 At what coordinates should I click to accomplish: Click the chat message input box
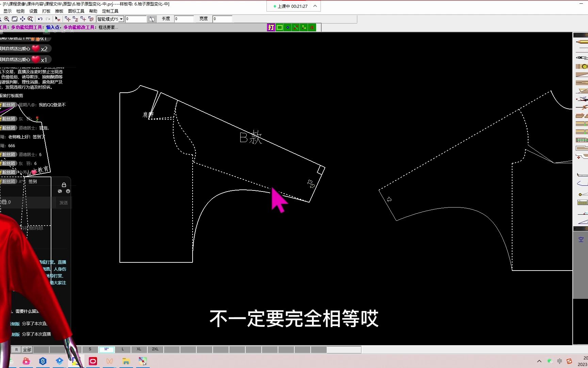click(27, 202)
